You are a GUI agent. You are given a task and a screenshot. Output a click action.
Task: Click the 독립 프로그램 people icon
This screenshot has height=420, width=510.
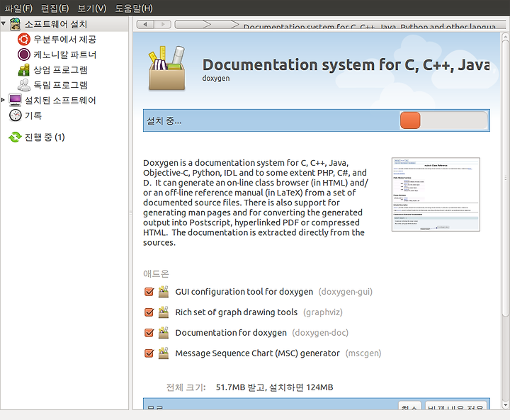click(24, 85)
